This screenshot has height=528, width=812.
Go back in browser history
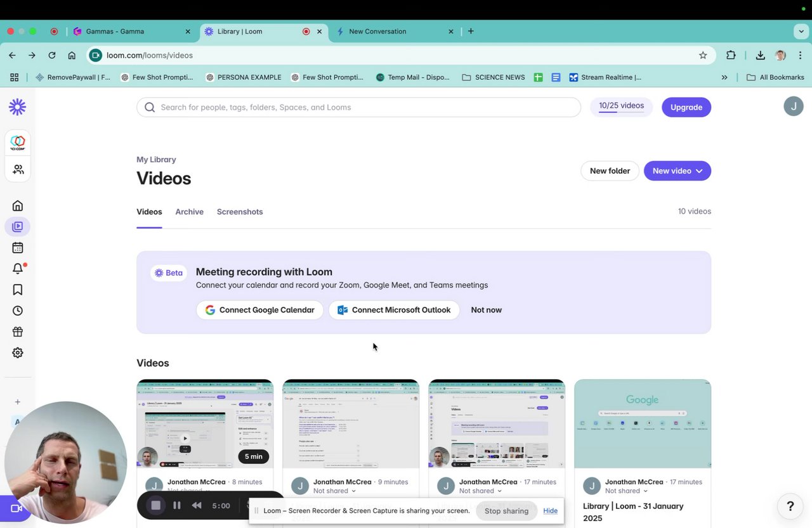click(x=12, y=55)
